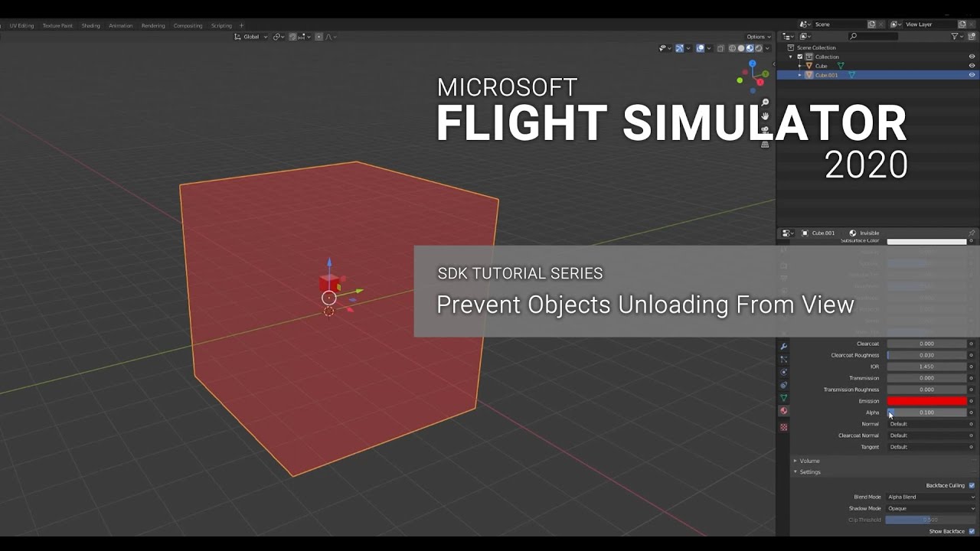Click the new scene icon beside Scene
The width and height of the screenshot is (980, 551).
pyautogui.click(x=872, y=24)
